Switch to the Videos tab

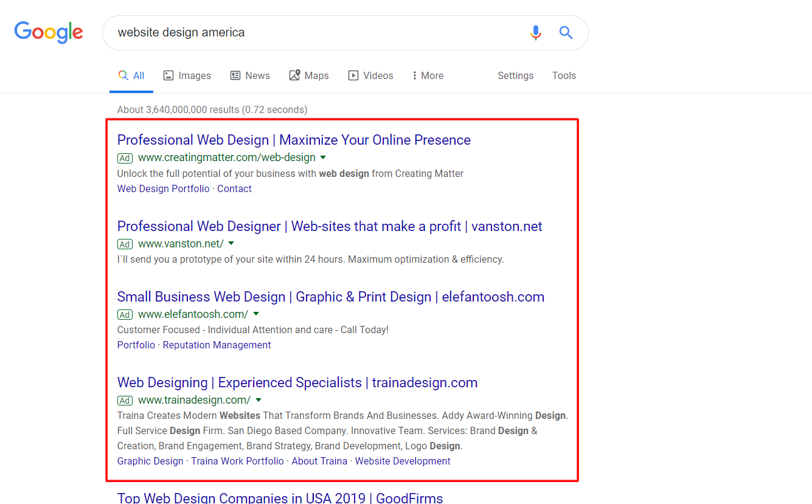pyautogui.click(x=371, y=75)
